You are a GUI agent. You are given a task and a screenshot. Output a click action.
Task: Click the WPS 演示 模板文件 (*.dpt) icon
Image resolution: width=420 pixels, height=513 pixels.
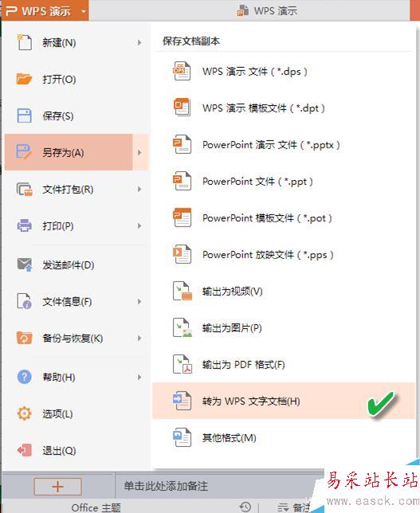(182, 108)
